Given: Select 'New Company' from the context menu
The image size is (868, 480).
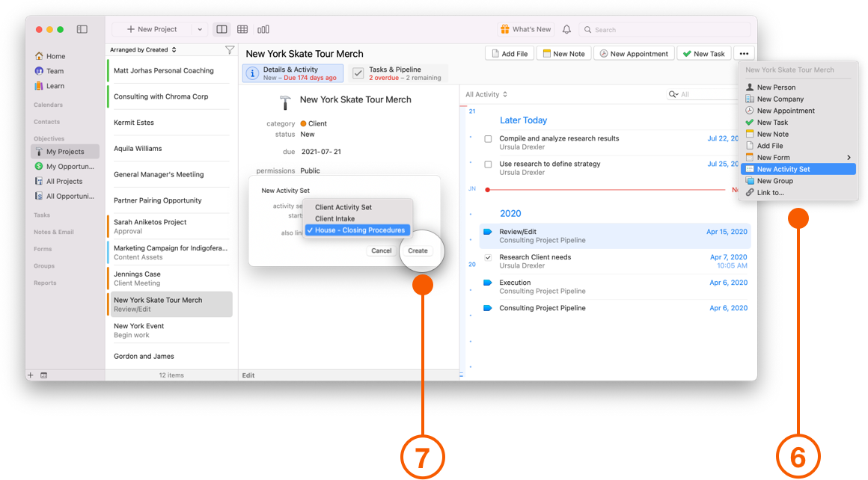Looking at the screenshot, I should 780,98.
